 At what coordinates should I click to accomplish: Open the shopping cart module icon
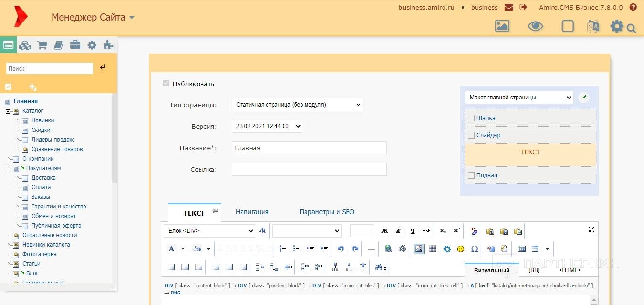click(42, 45)
